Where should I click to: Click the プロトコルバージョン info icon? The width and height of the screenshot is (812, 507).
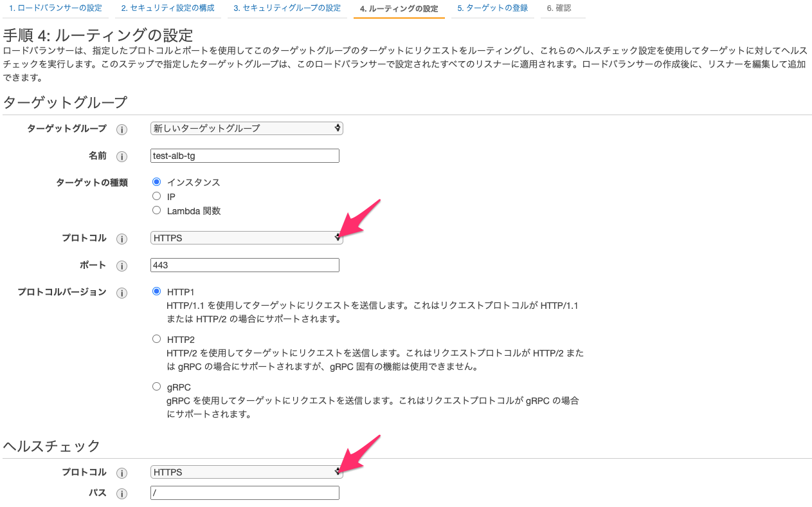coord(122,292)
